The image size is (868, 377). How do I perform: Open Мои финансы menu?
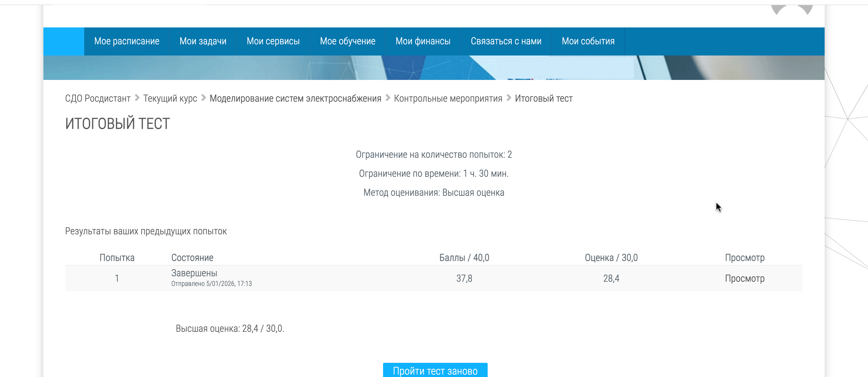423,41
